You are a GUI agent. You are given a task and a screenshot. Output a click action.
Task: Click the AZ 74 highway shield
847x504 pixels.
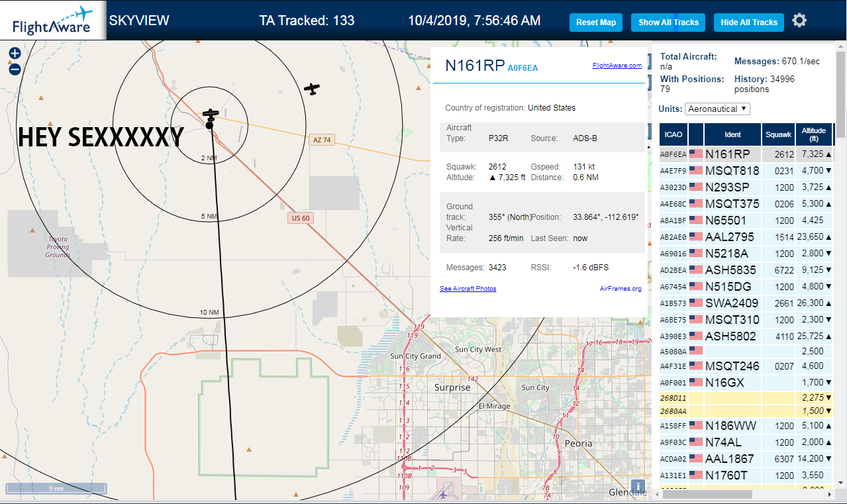point(321,140)
